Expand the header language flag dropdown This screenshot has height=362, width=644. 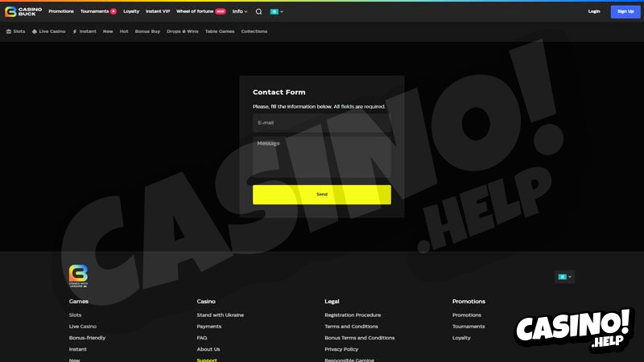pyautogui.click(x=277, y=11)
